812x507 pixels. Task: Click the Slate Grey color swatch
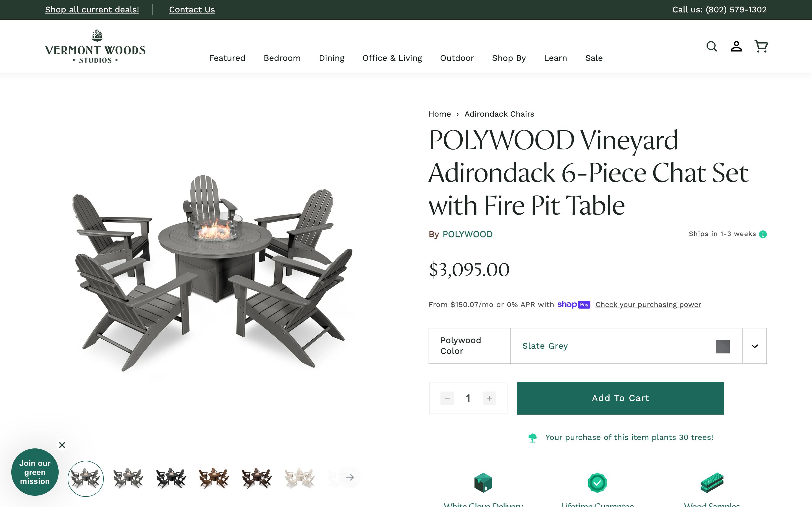[x=723, y=346]
